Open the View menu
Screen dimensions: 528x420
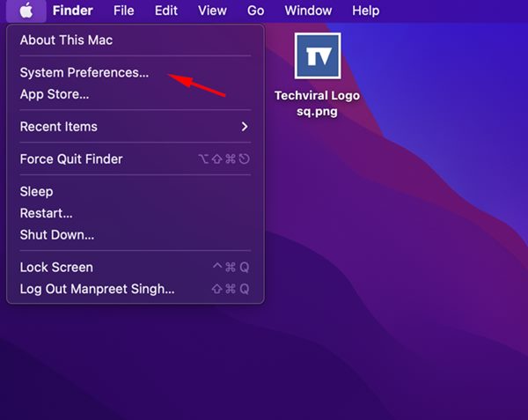(x=212, y=11)
